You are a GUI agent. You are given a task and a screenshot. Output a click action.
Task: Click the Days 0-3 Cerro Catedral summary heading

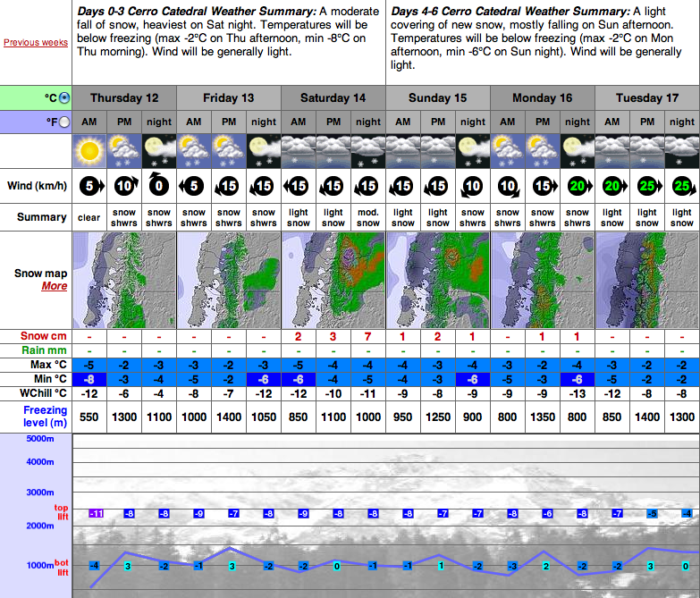pos(198,11)
